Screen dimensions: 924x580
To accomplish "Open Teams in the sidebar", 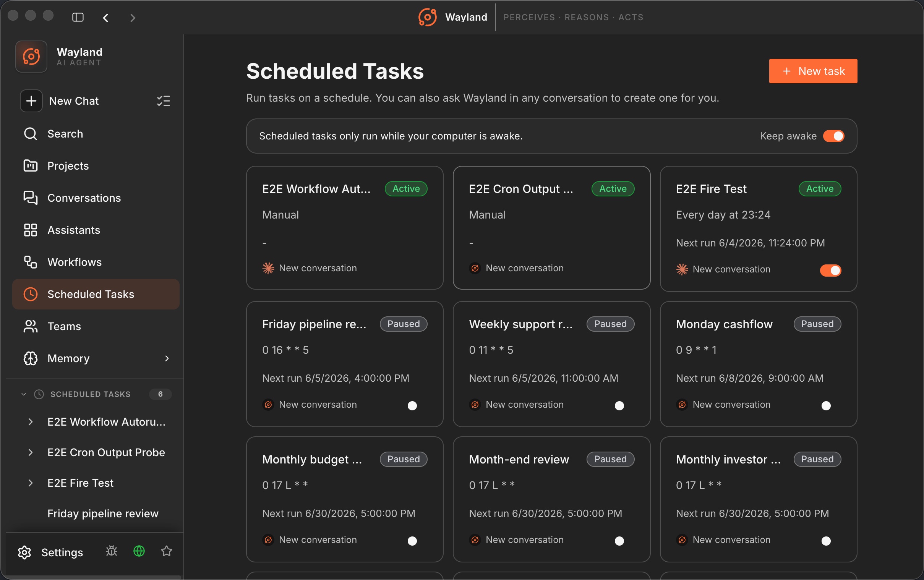I will point(96,326).
